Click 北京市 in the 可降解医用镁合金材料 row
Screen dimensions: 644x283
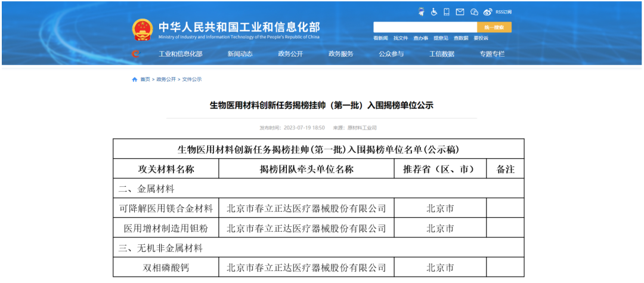[x=440, y=208]
